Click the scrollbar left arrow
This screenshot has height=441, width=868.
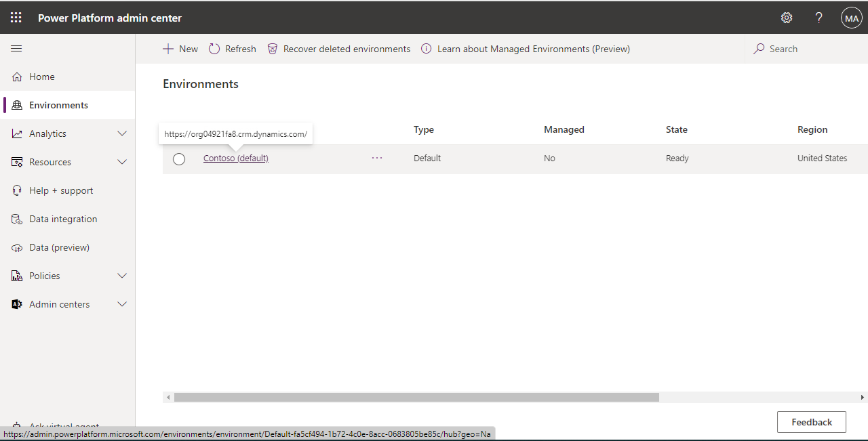click(168, 397)
